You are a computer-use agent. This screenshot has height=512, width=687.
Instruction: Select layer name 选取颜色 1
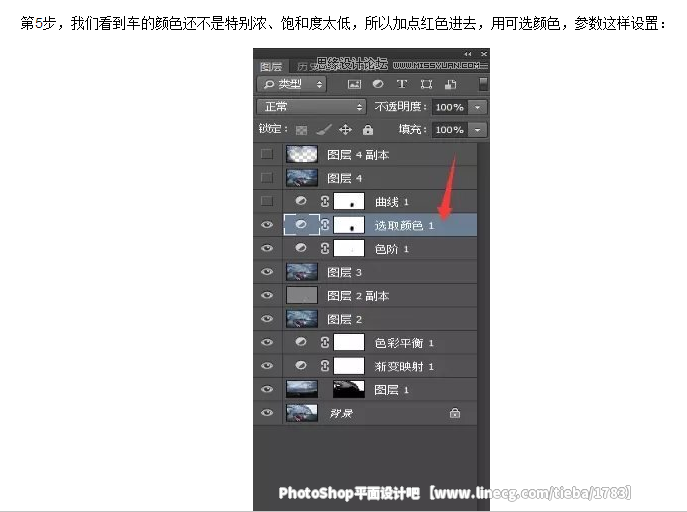(404, 225)
